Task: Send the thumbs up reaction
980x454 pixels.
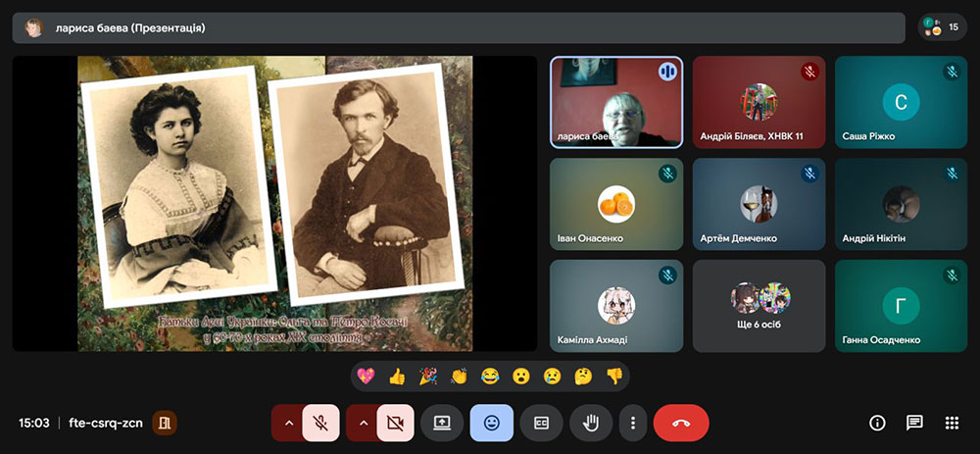Action: pyautogui.click(x=396, y=376)
